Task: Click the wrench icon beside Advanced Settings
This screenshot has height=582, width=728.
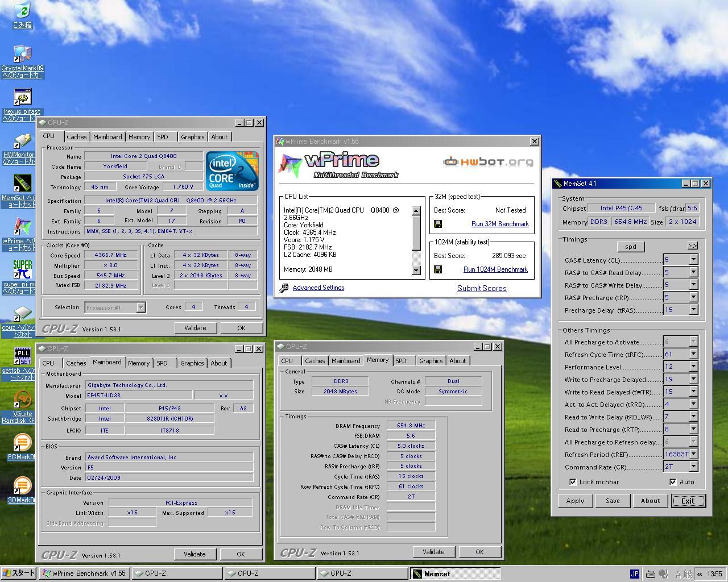Action: (x=284, y=288)
